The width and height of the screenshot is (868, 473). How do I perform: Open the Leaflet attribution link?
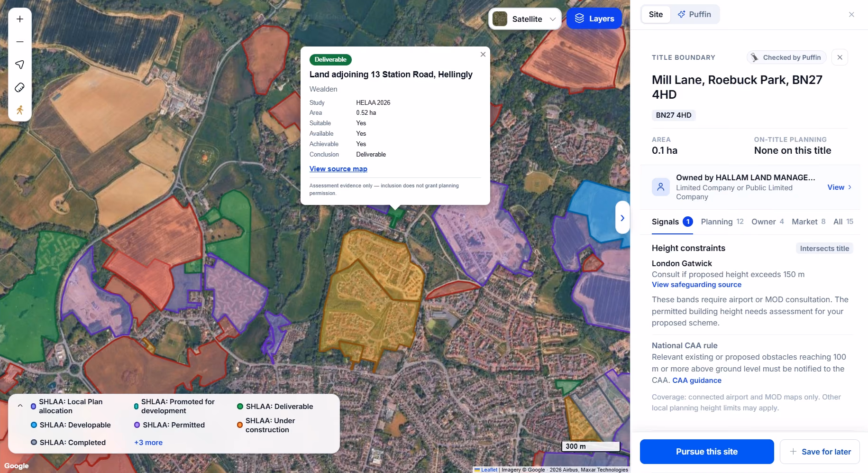(486, 470)
